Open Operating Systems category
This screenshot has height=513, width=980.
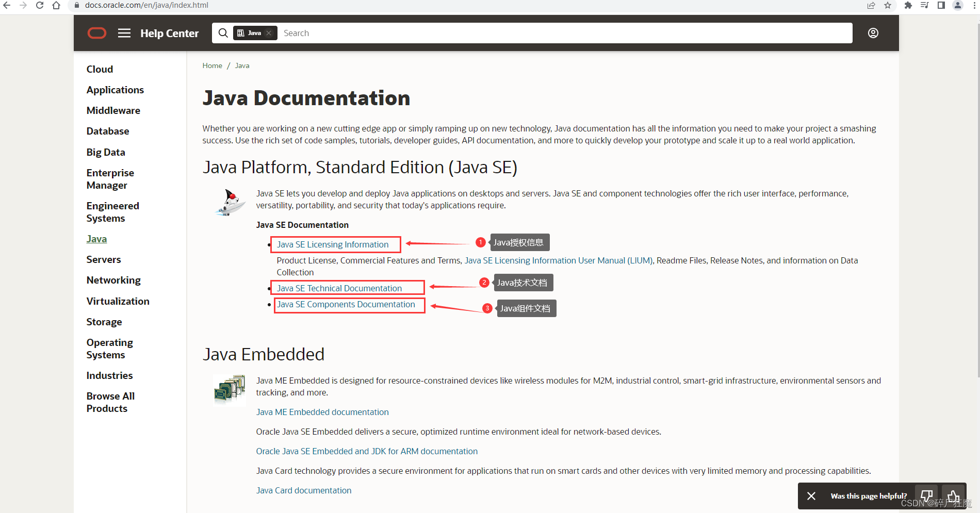pyautogui.click(x=110, y=349)
